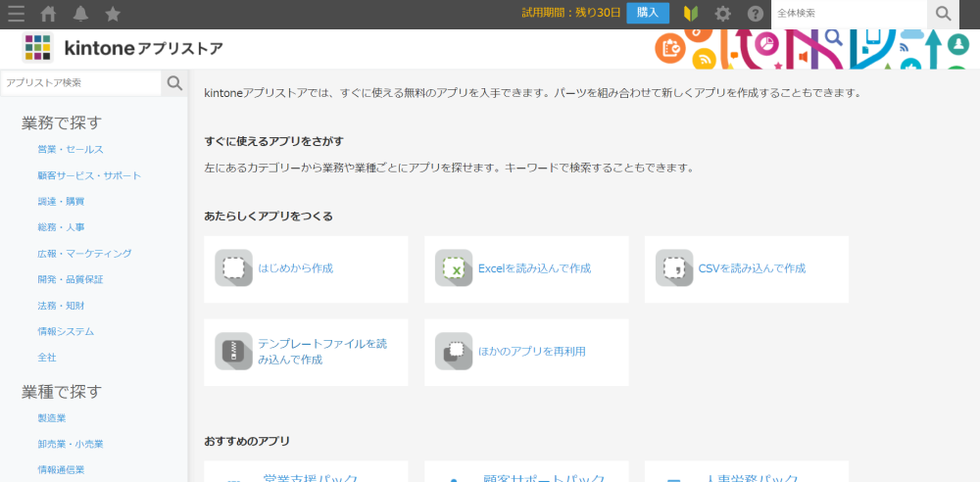Click the あたらしくアプリをつくる heading
The image size is (980, 482).
tap(269, 217)
